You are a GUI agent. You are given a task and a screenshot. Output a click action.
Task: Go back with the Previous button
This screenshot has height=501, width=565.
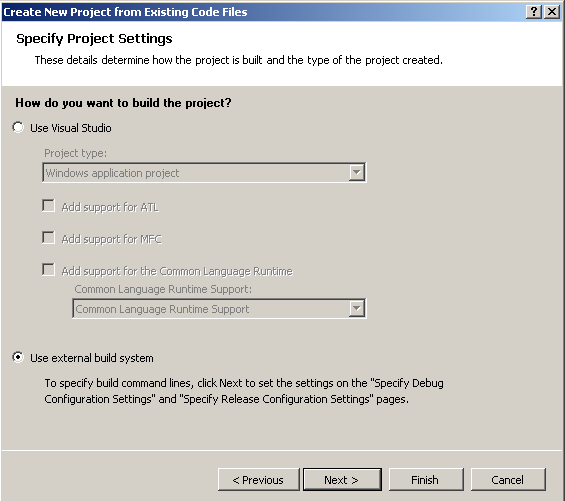pos(259,480)
